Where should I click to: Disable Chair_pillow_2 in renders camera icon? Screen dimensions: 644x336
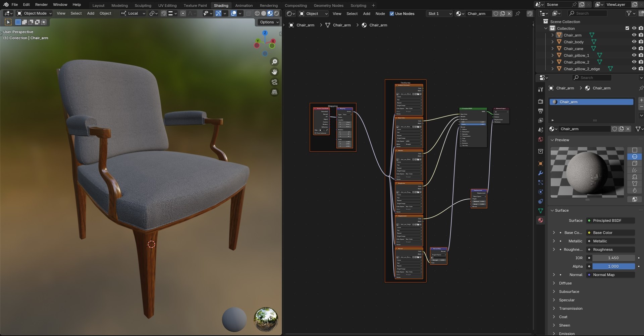pos(641,62)
